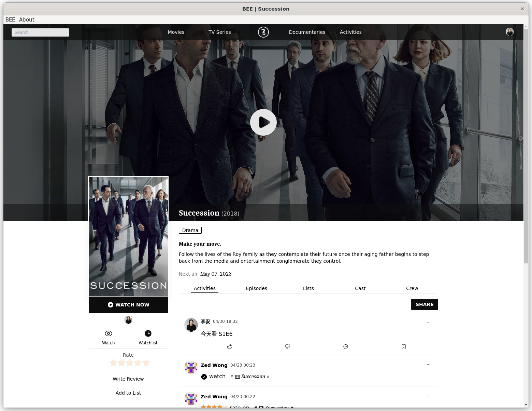This screenshot has height=411, width=532.
Task: Click the small user avatar under Watch Now
Action: pyautogui.click(x=128, y=320)
